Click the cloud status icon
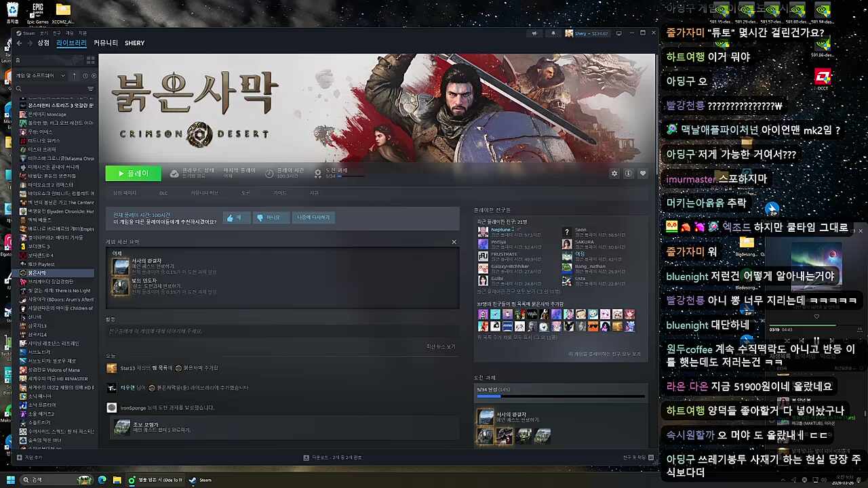Viewport: 868px width, 488px height. (x=174, y=174)
